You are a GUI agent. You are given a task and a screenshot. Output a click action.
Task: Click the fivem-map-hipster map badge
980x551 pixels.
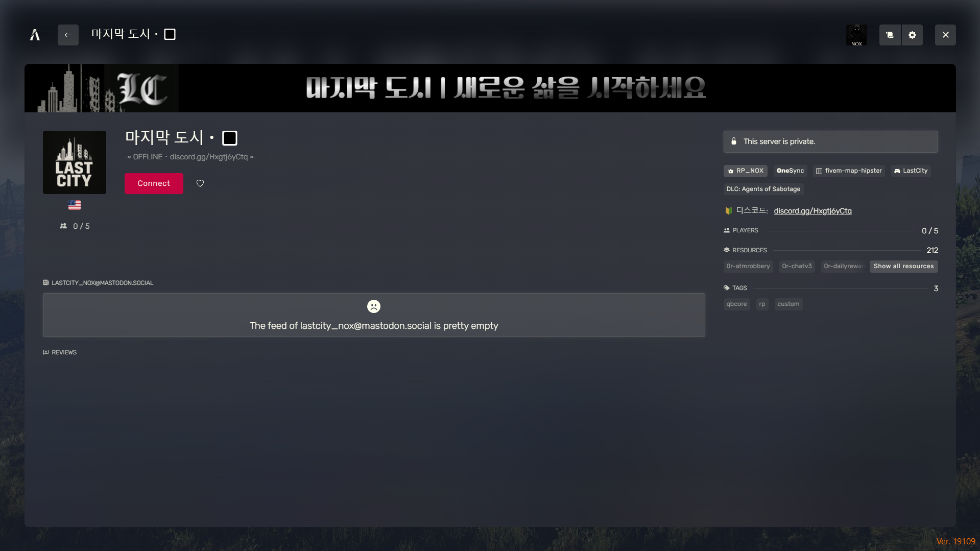tap(849, 171)
